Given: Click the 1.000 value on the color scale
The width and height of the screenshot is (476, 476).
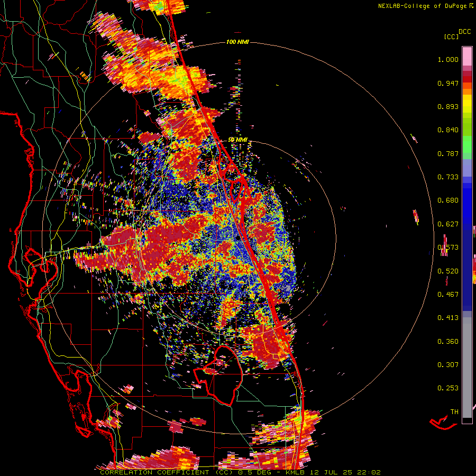Looking at the screenshot, I should [x=448, y=59].
